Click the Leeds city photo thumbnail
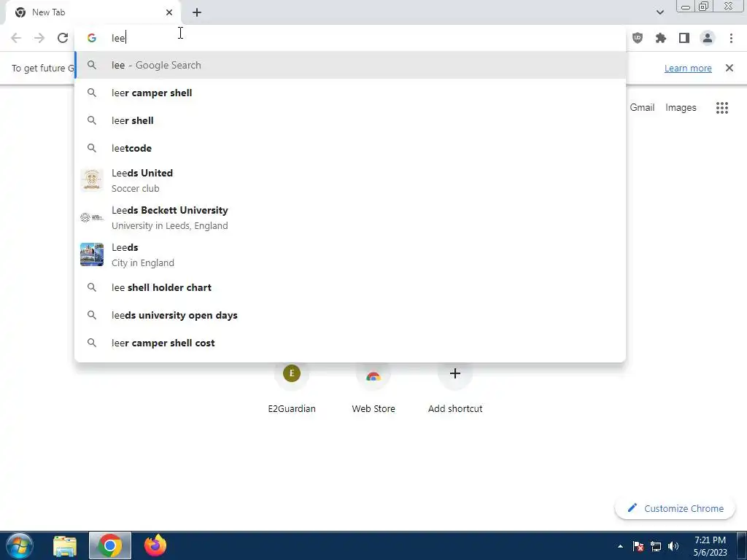Image resolution: width=747 pixels, height=560 pixels. [x=92, y=254]
